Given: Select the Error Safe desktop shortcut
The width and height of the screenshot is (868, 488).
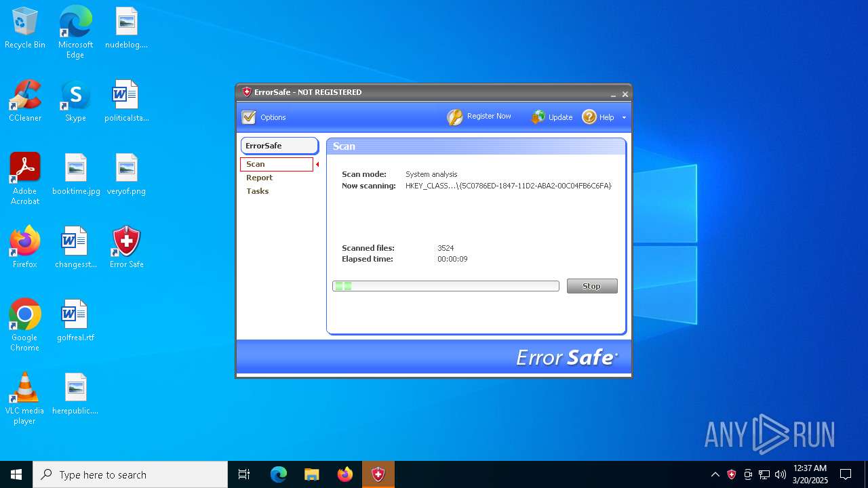Looking at the screenshot, I should click(127, 247).
